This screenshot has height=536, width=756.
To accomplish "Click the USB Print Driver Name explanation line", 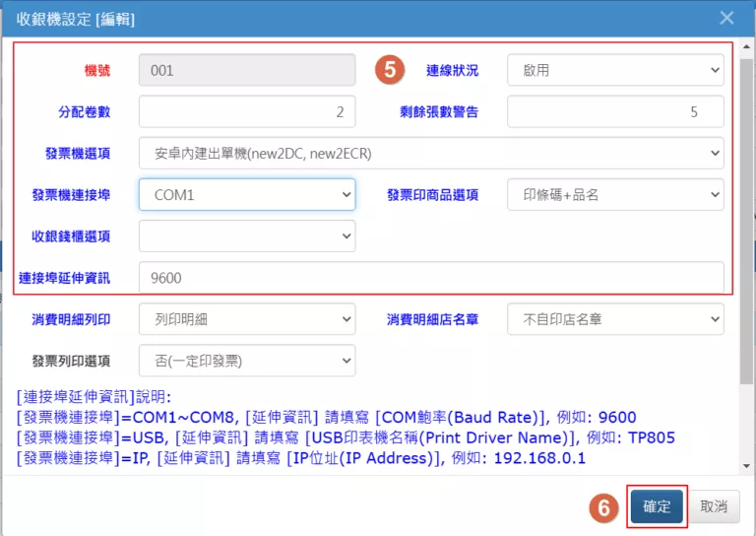I will 346,438.
